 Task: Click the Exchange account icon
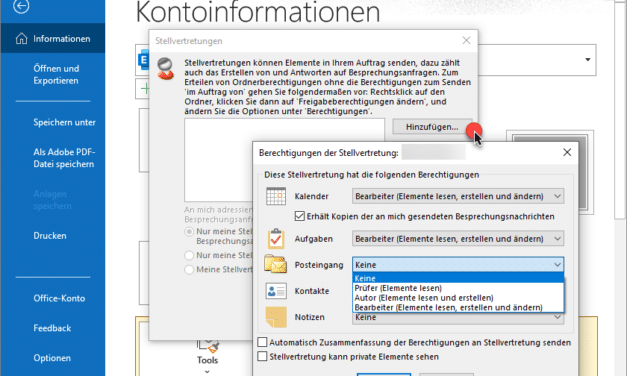(x=143, y=60)
